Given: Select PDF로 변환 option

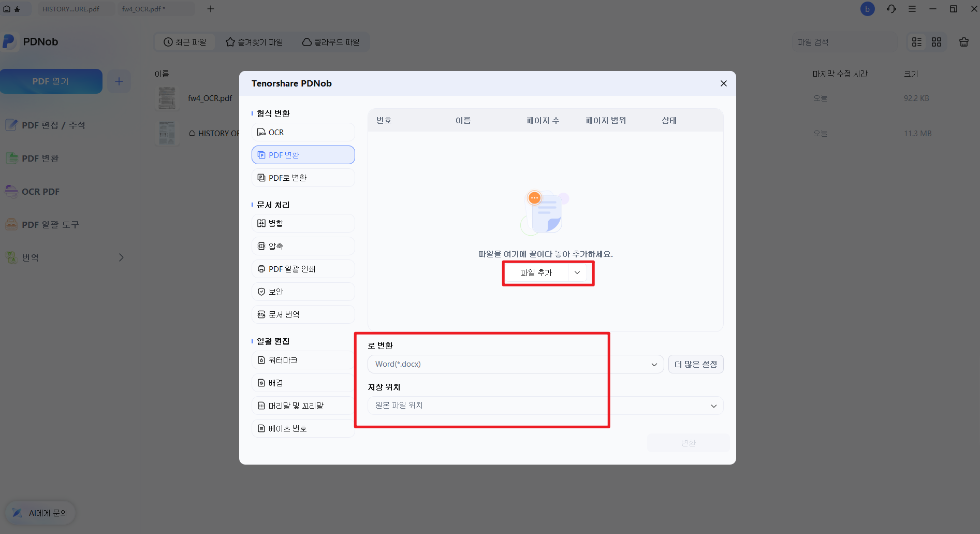Looking at the screenshot, I should tap(303, 178).
